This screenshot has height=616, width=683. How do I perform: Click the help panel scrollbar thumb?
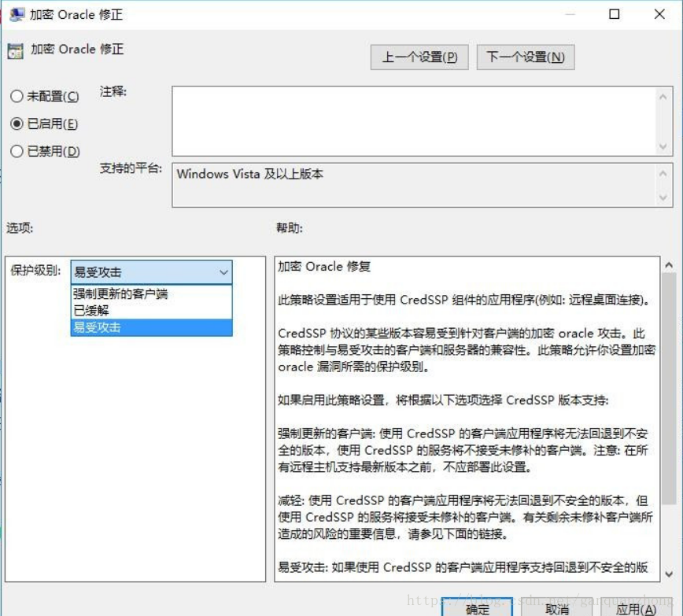pos(669,389)
